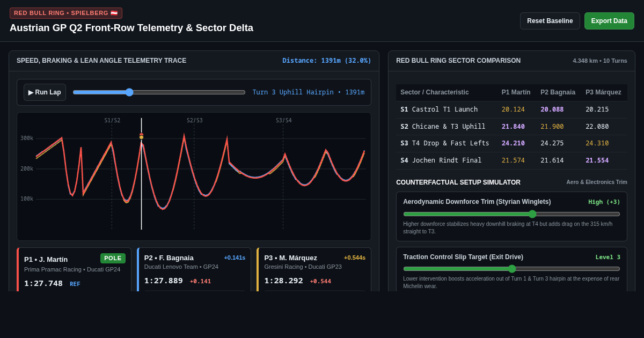Click the Aero & Electronics Trim label
The height and width of the screenshot is (338, 644).
pyautogui.click(x=597, y=182)
